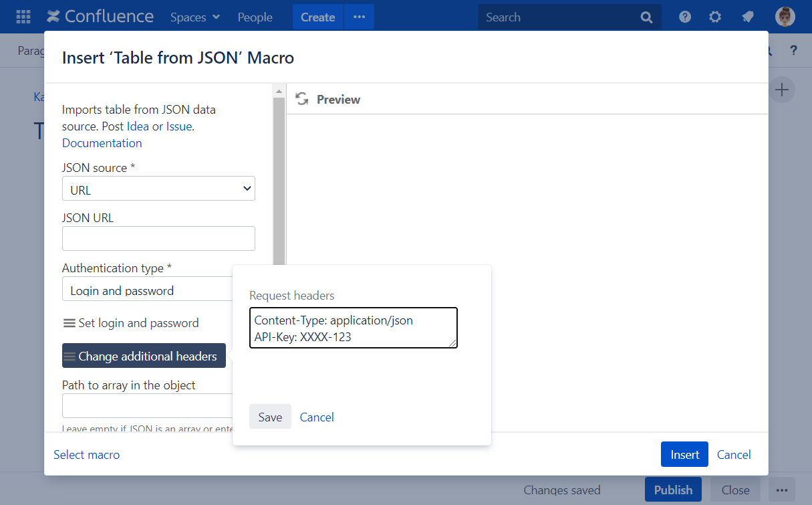The height and width of the screenshot is (505, 812).
Task: Click in the JSON URL field
Action: (x=158, y=238)
